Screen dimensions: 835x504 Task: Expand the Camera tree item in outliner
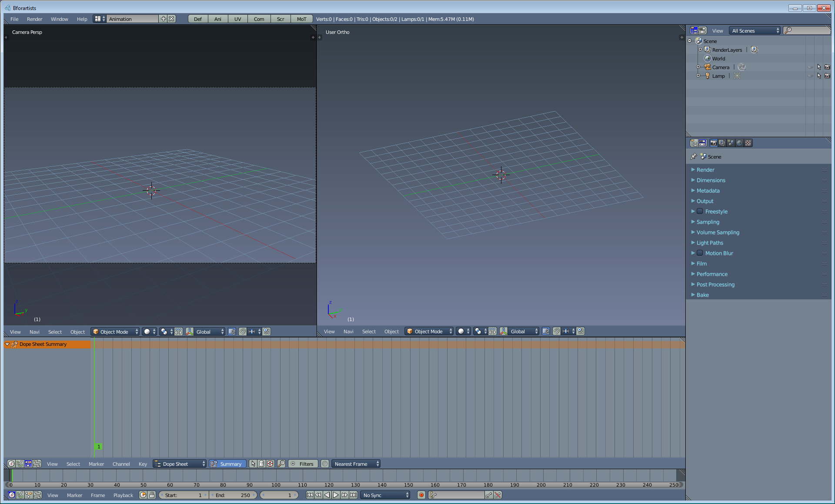point(698,67)
